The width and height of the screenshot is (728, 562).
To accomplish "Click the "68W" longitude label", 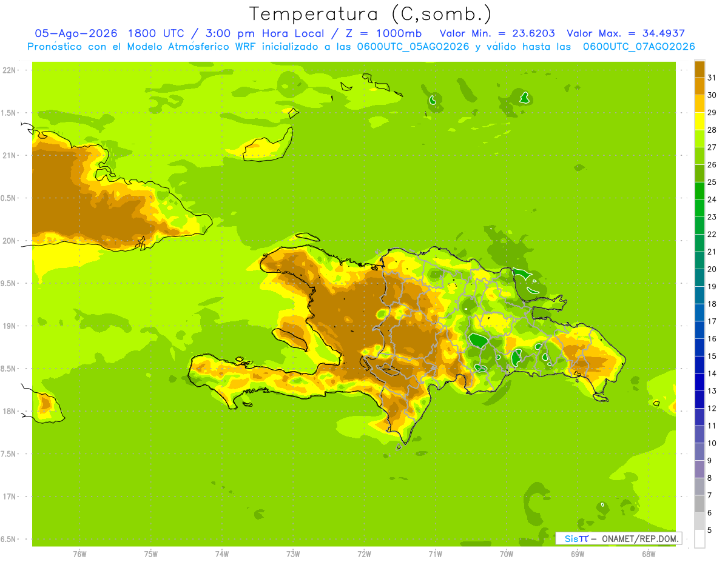I will (649, 554).
